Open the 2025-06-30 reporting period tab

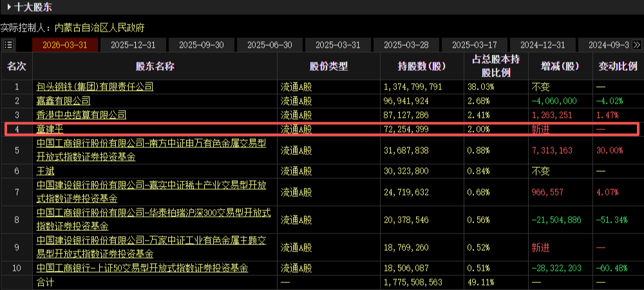click(270, 45)
